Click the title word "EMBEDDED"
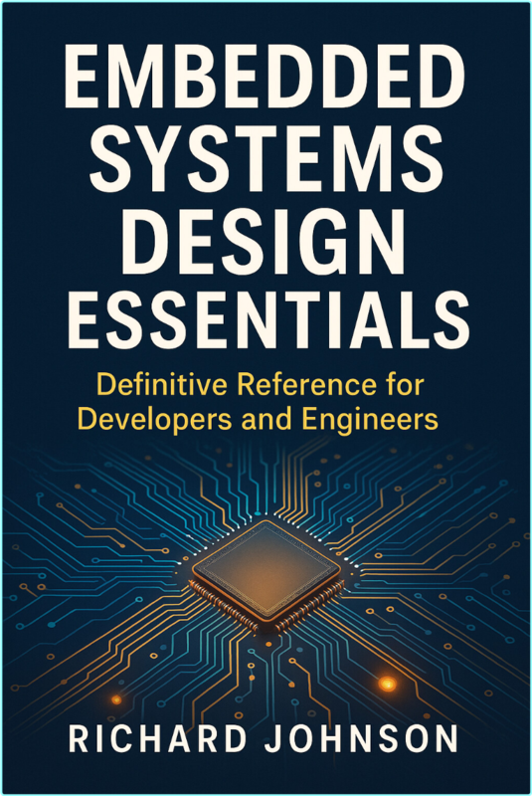The width and height of the screenshot is (532, 796). pos(266,78)
